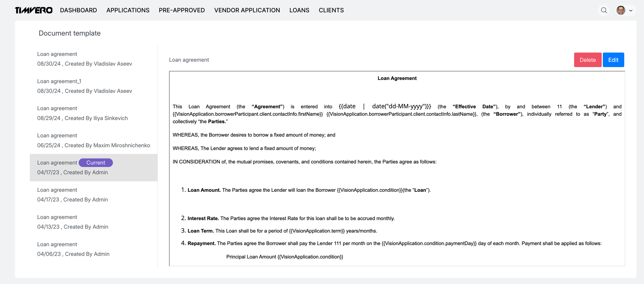Select Loan agreement_1 template version
Screen dimensions: 644x284
pyautogui.click(x=84, y=86)
